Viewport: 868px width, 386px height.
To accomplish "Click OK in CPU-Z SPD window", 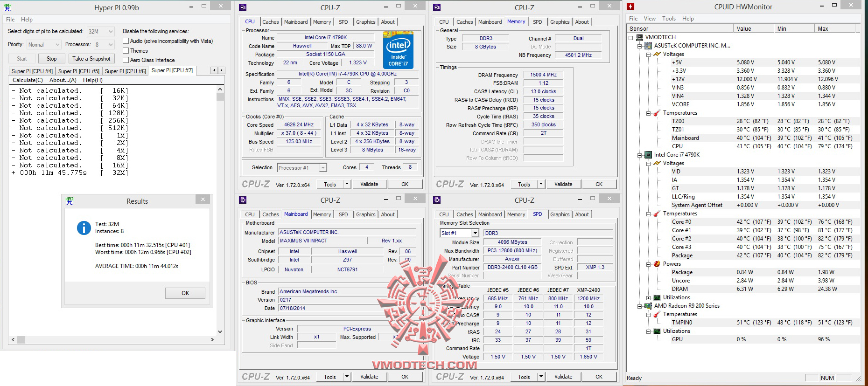I will tap(599, 377).
